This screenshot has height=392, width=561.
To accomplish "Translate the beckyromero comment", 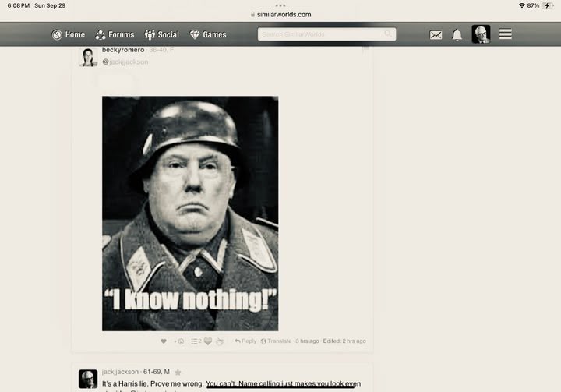I will pos(276,341).
